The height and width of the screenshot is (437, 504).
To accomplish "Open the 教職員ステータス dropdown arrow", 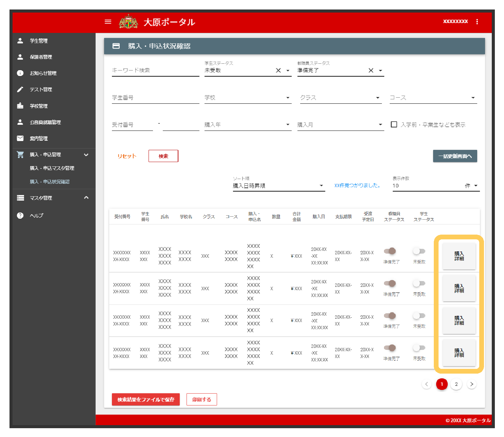I will (x=381, y=71).
